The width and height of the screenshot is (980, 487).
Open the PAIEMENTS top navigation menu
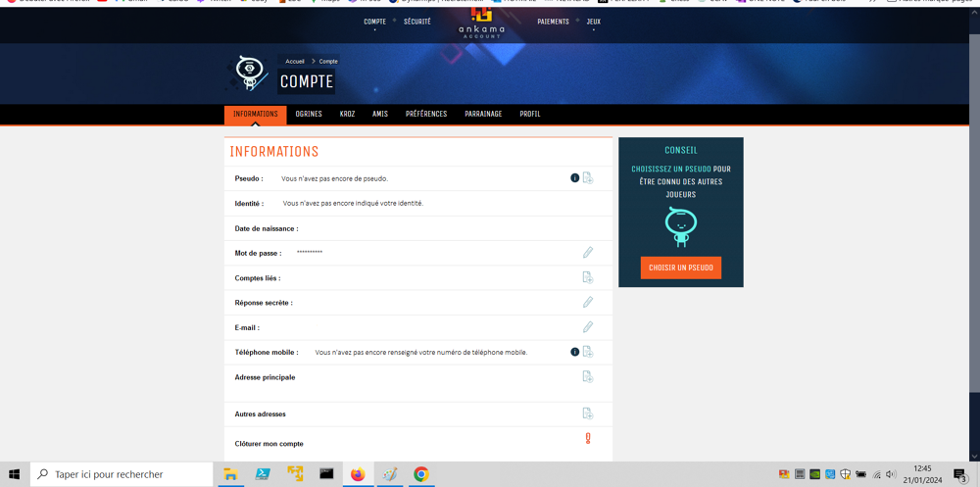point(553,22)
